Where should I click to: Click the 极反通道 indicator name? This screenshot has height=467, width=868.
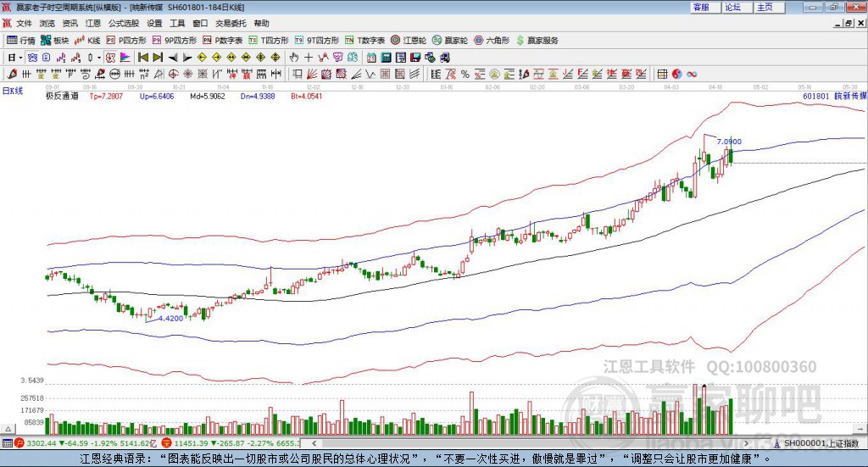pos(61,96)
